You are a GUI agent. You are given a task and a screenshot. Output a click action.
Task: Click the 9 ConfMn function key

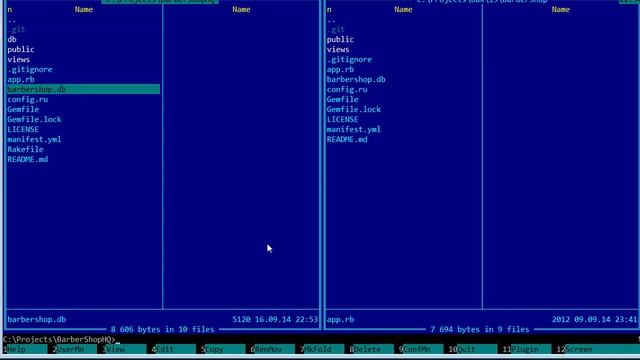[420, 349]
